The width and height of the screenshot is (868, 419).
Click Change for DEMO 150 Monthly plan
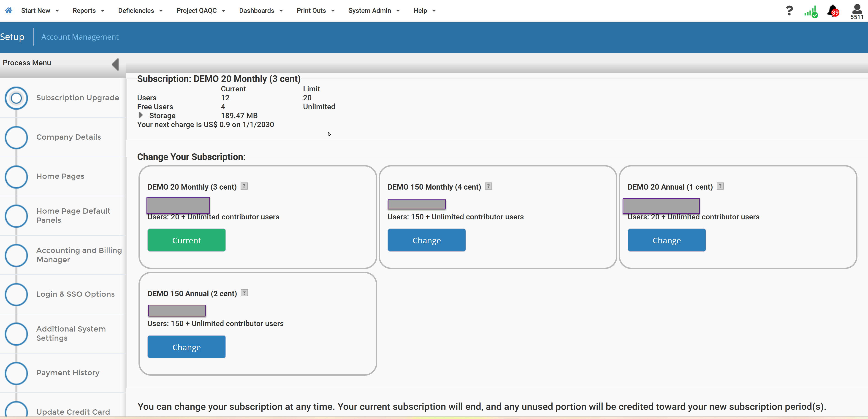click(427, 240)
